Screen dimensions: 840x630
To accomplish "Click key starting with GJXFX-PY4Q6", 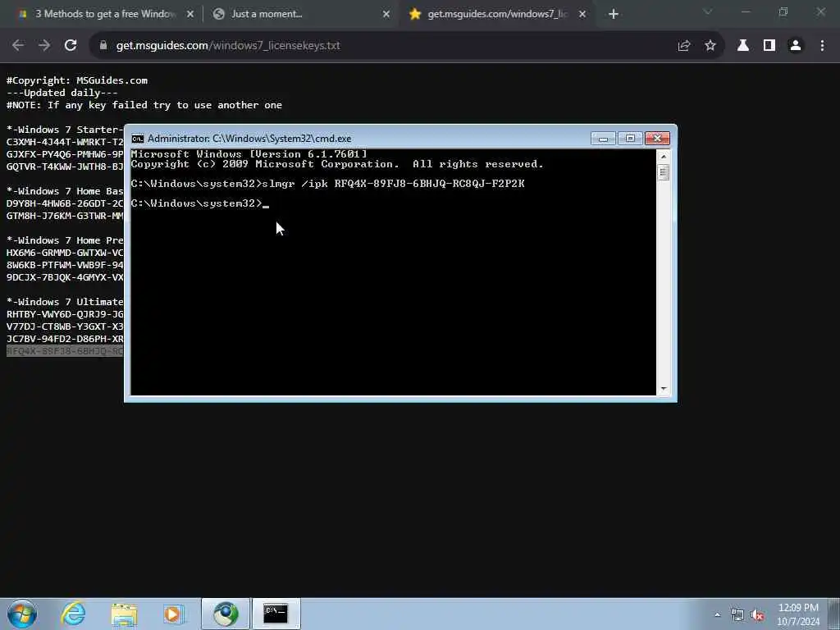I will click(x=65, y=154).
